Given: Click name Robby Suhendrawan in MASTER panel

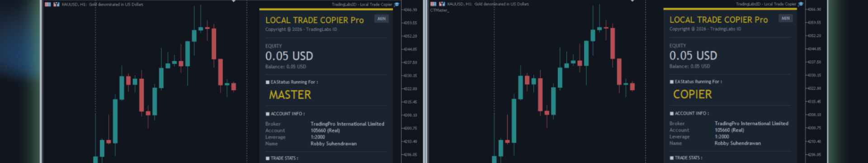Looking at the screenshot, I should click(x=334, y=144).
